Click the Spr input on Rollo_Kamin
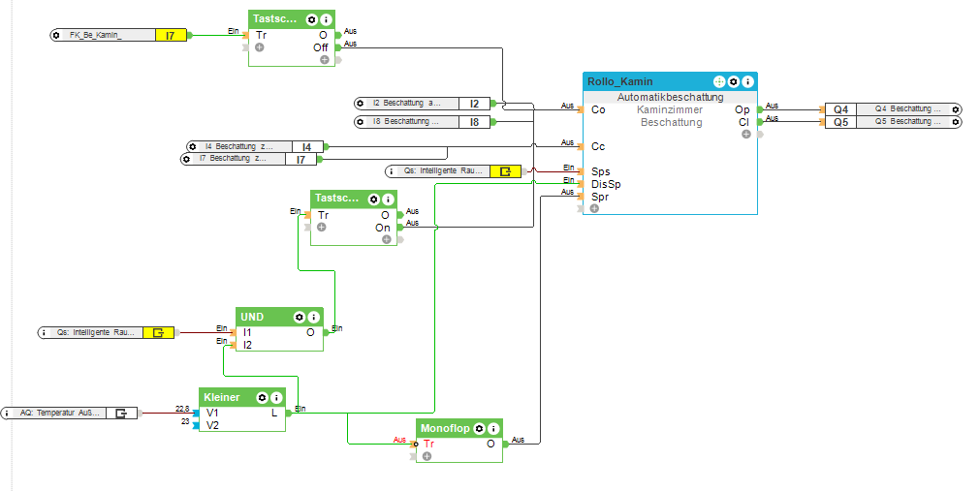This screenshot has height=491, width=980. [600, 197]
